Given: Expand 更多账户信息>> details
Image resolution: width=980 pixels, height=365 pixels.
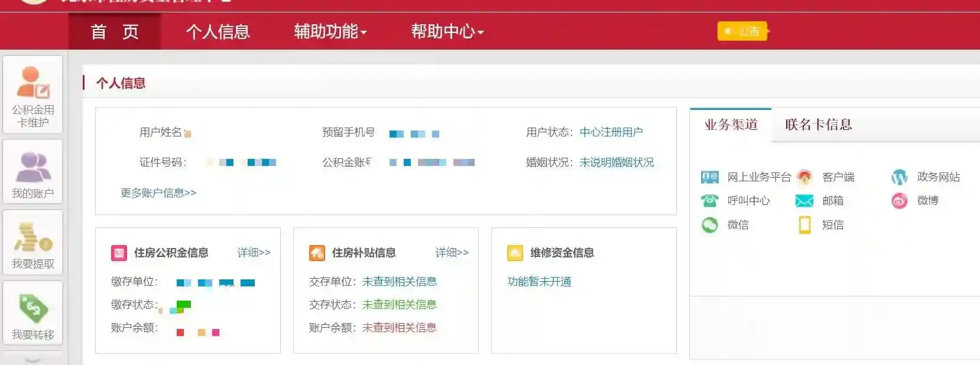Looking at the screenshot, I should (158, 193).
